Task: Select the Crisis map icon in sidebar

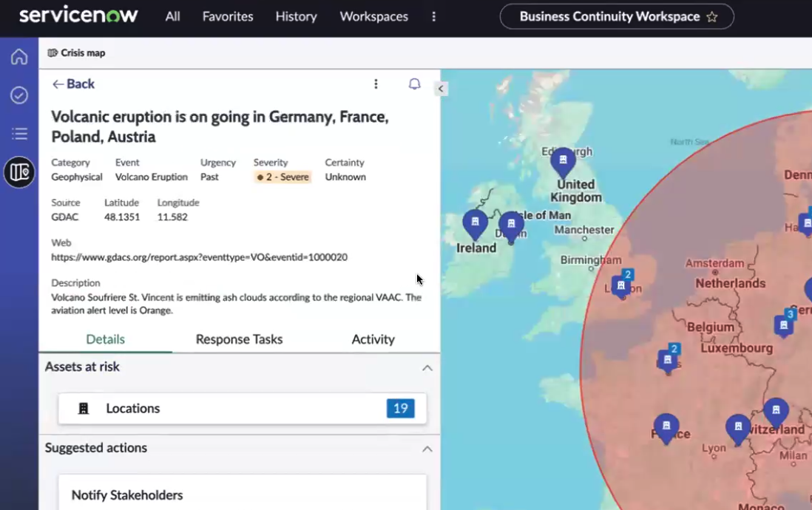Action: [19, 172]
